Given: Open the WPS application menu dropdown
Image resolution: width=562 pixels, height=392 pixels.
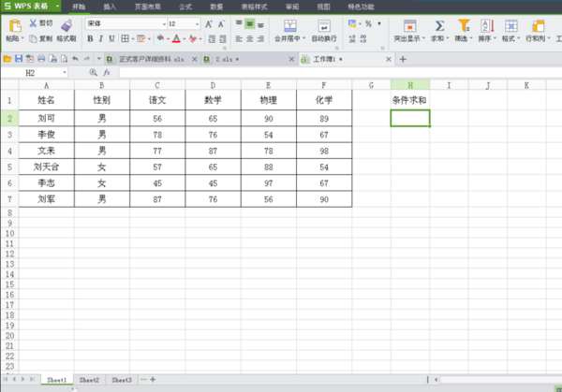Looking at the screenshot, I should [x=57, y=7].
